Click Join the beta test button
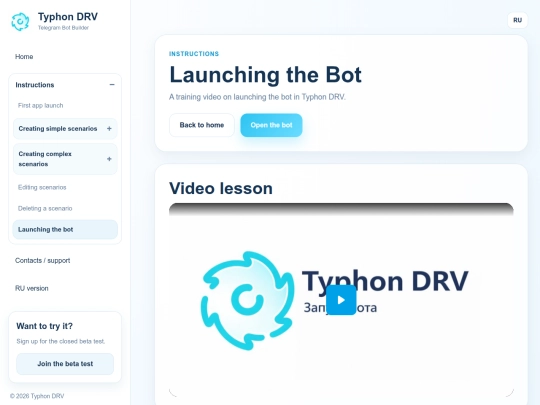Image resolution: width=540 pixels, height=405 pixels. (x=65, y=364)
